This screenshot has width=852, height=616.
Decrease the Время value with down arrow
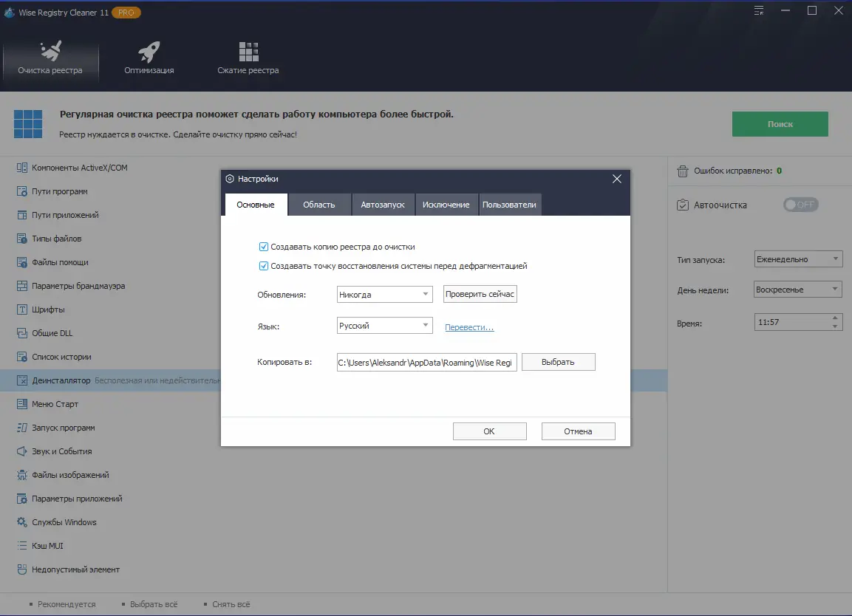point(835,326)
